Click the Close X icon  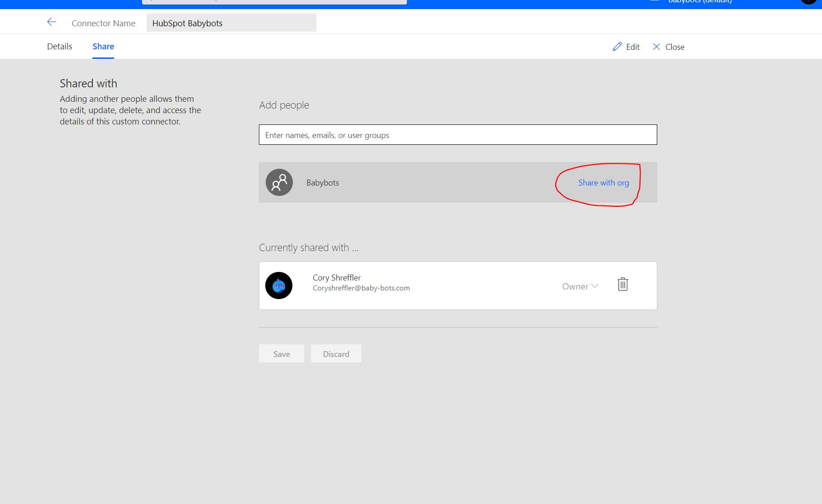click(656, 47)
